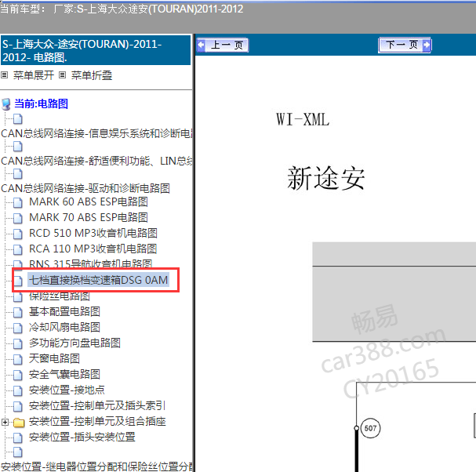Click document icon beside RCD 510 MP3
The width and height of the screenshot is (476, 472).
(17, 234)
